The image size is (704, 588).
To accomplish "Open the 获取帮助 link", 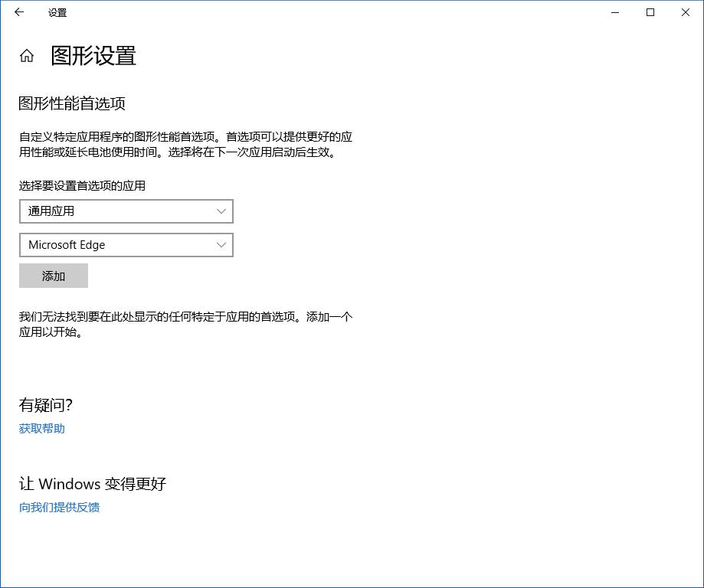I will tap(42, 429).
